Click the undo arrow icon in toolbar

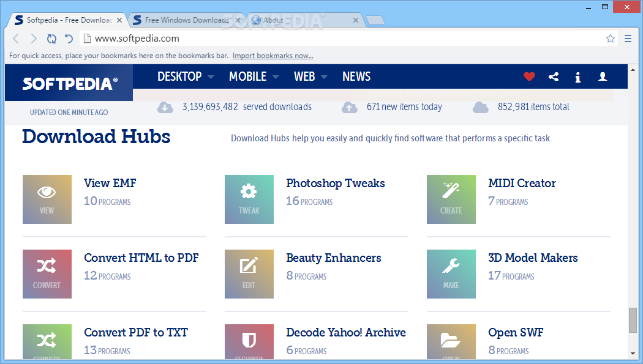coord(69,39)
